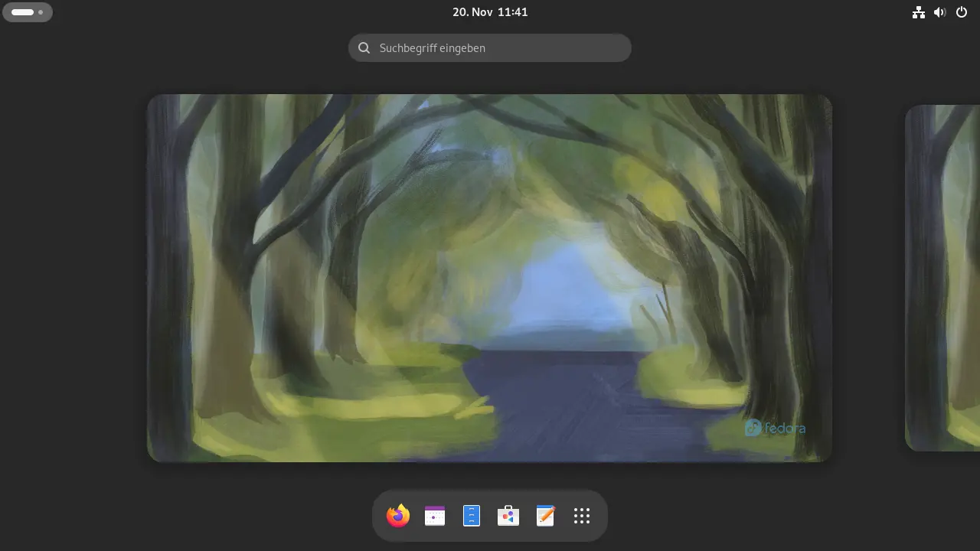Image resolution: width=980 pixels, height=551 pixels.
Task: Switch to the second workspace on the right edge
Action: 943,277
